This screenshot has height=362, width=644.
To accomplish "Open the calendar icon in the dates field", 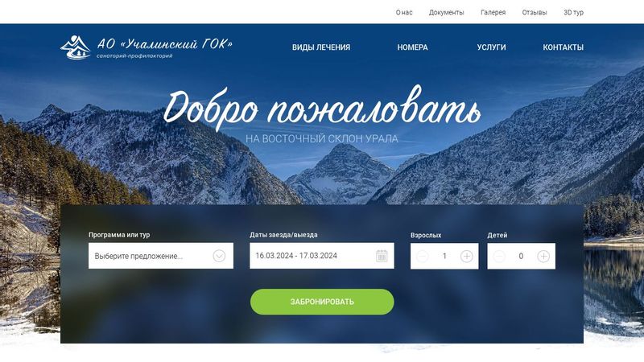I will 382,256.
